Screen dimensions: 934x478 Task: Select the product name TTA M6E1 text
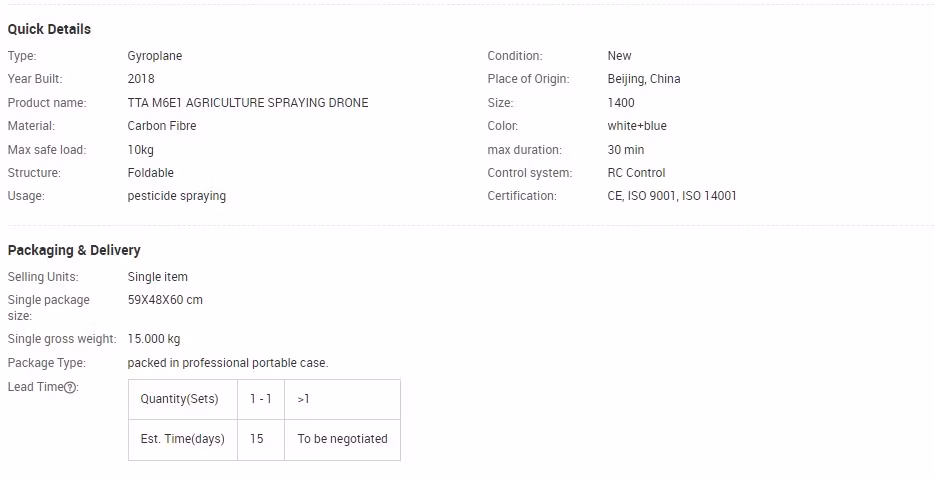point(247,103)
